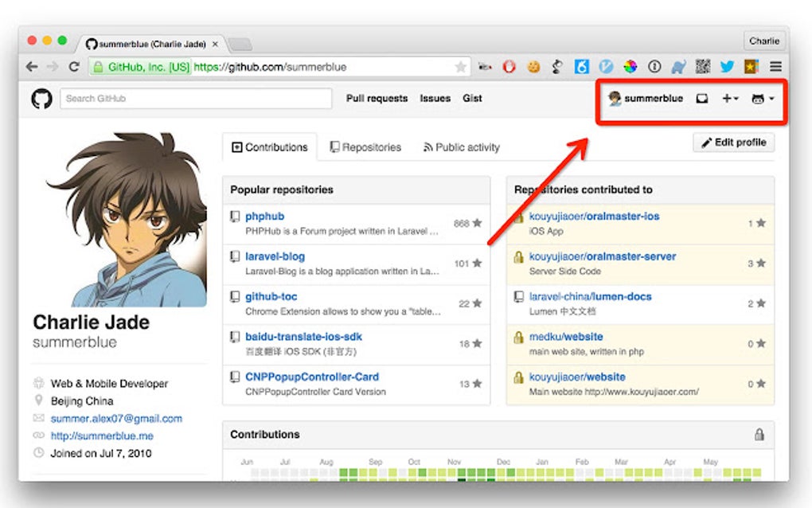Click the blue G extension icon
Viewport: 812px width, 508px height.
coord(582,66)
